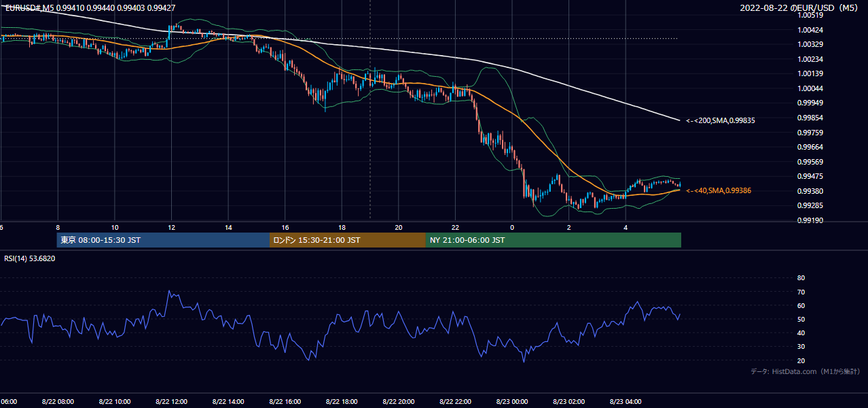Click bottom time label 8/22 08:00
This screenshot has height=408, width=868.
tap(58, 402)
